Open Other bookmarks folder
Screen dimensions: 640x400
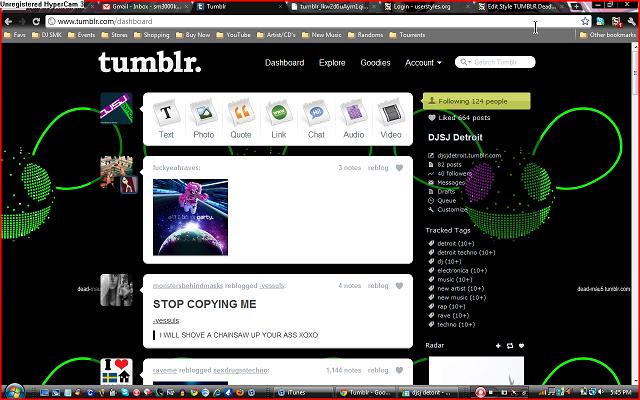pos(608,35)
